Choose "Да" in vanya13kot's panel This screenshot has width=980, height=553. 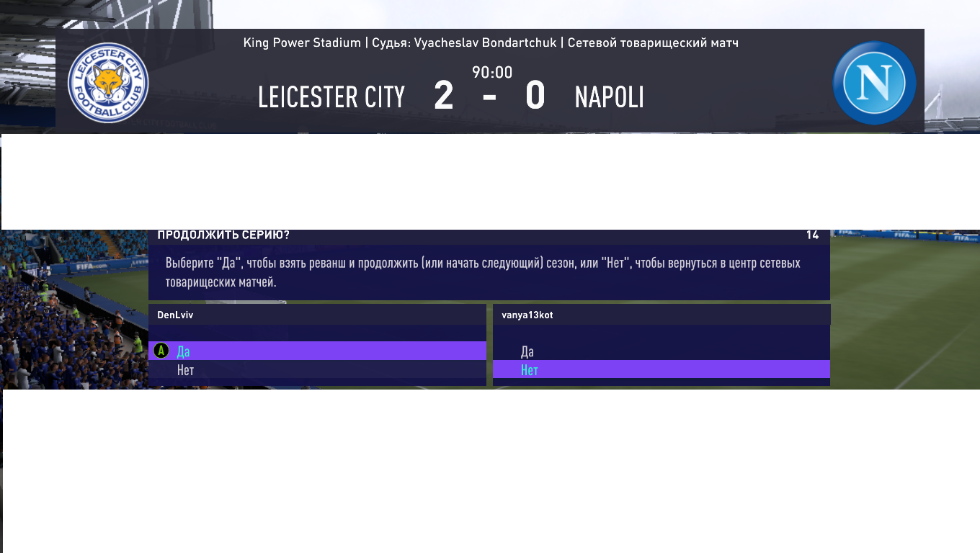(527, 351)
